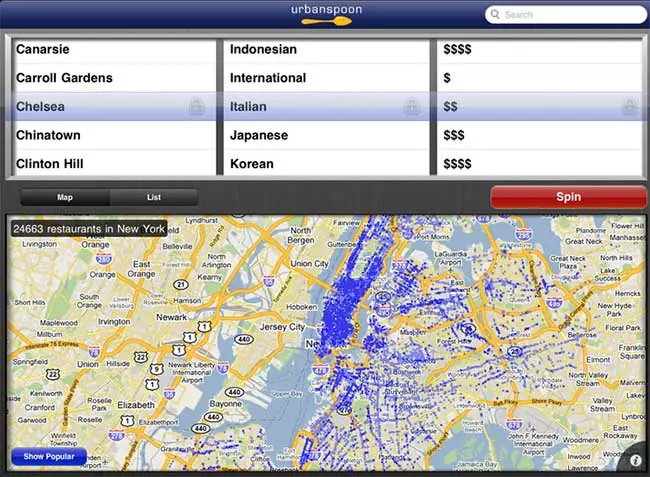Click Maplewood label on the map

click(58, 323)
